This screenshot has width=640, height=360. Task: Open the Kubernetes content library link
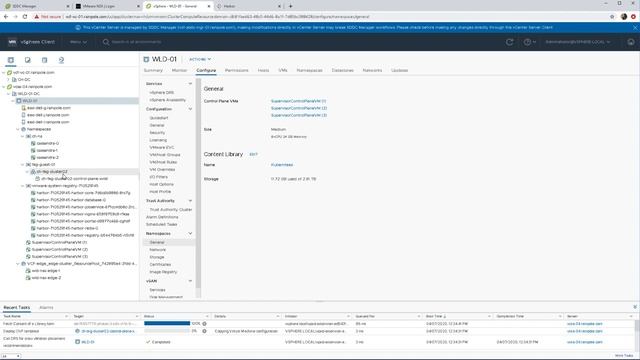(x=282, y=165)
